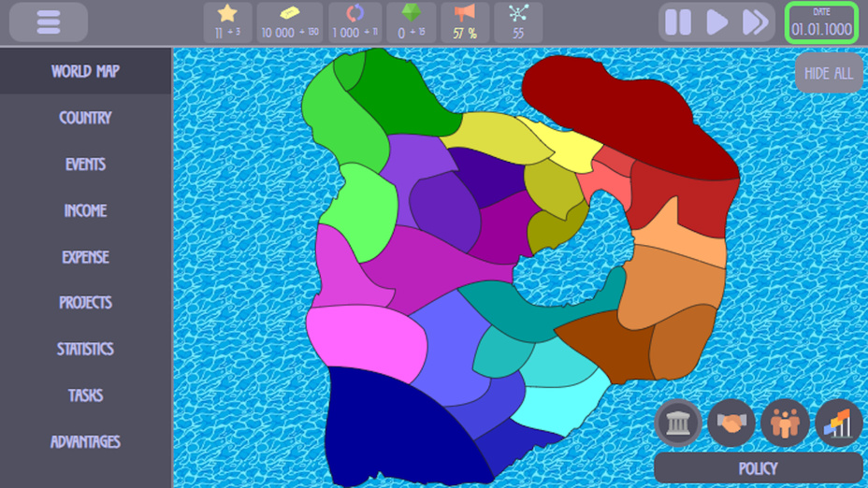This screenshot has width=868, height=488.
Task: Select the people population map mode
Action: tap(785, 423)
